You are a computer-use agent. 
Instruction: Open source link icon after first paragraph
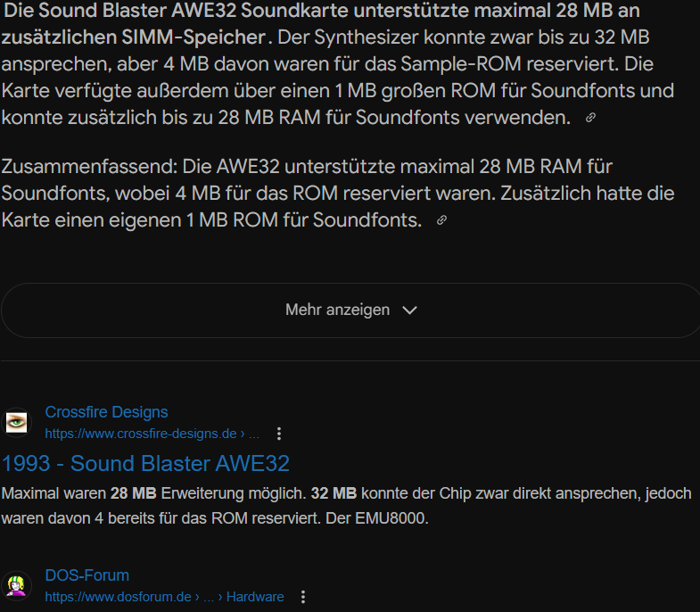(x=590, y=118)
